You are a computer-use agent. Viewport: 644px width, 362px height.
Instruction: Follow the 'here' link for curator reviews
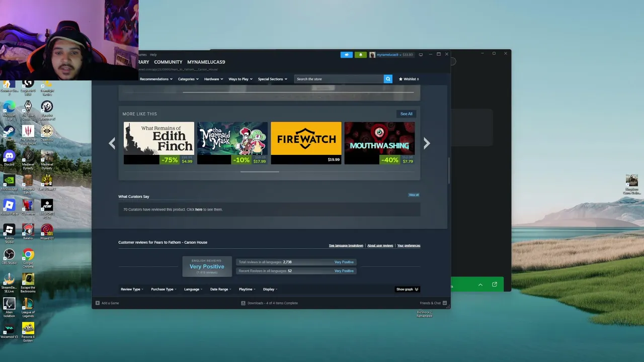[199, 209]
